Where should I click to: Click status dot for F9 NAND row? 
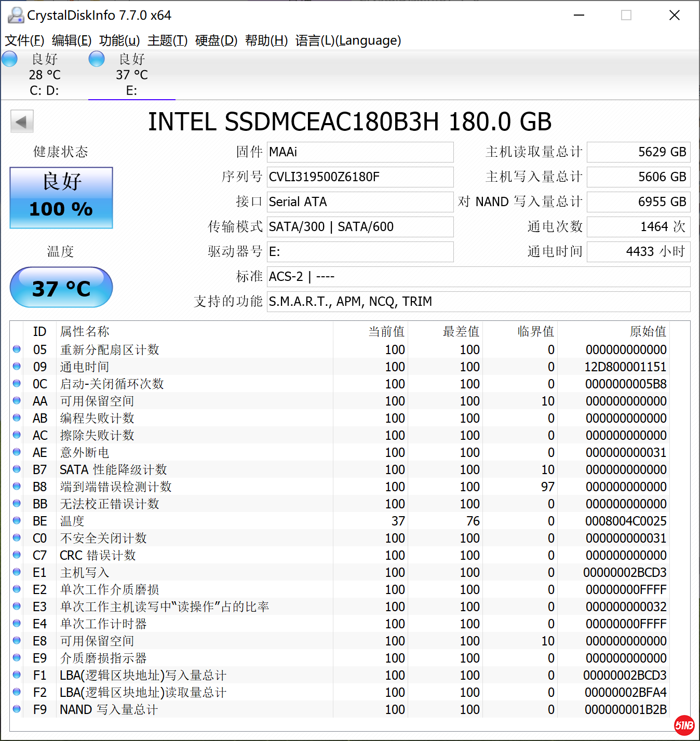coord(17,709)
